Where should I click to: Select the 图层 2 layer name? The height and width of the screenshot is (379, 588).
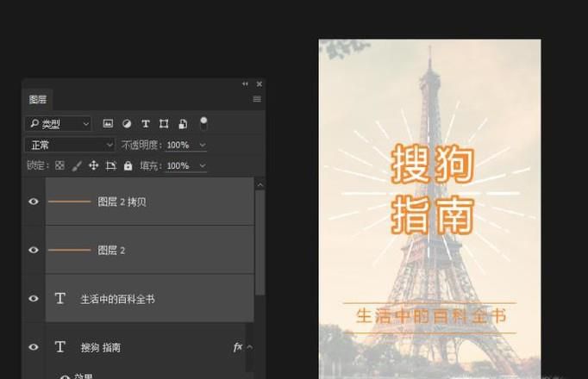(111, 250)
